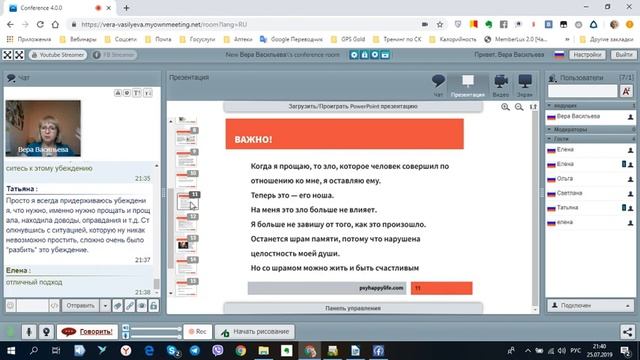The width and height of the screenshot is (640, 360).
Task: Click teal lock icon after room title
Action: 364,55
